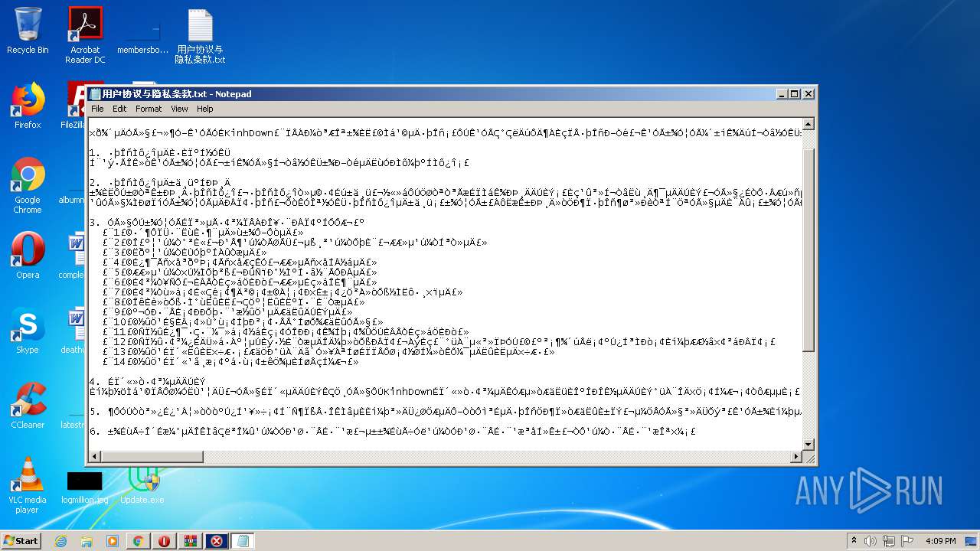Close the Notepad window
This screenshot has width=980, height=551.
808,93
